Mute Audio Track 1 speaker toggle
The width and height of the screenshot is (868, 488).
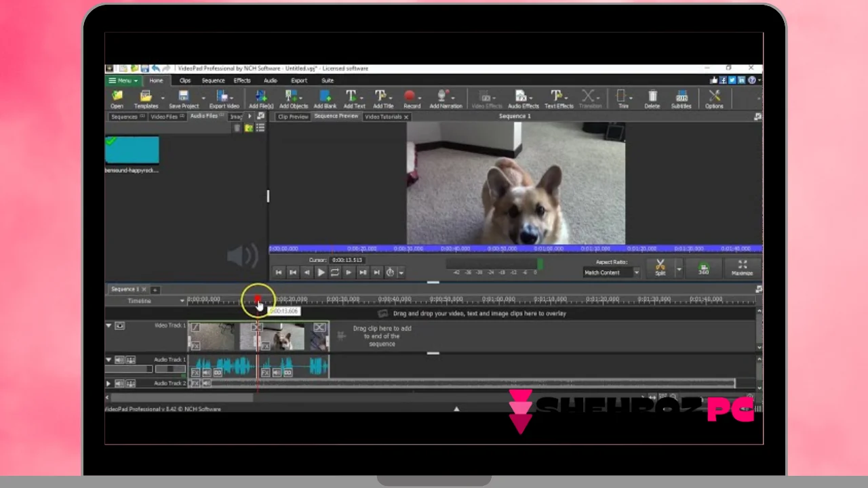119,360
